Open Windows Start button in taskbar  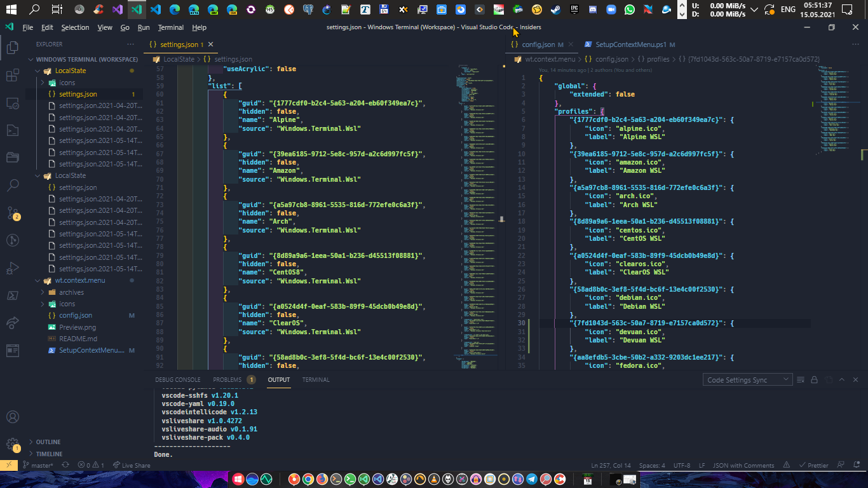pos(12,10)
